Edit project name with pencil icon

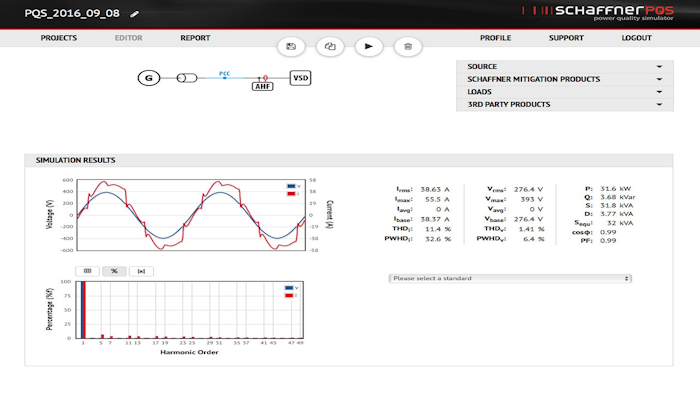pos(134,14)
